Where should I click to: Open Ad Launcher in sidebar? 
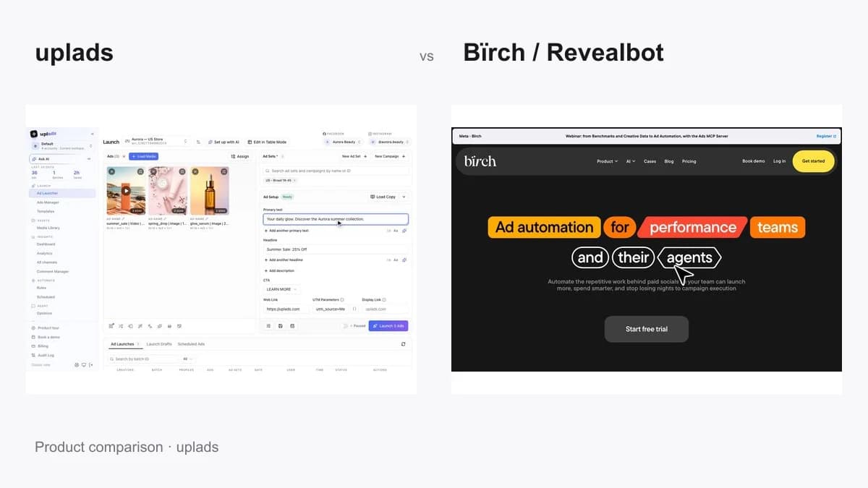pyautogui.click(x=62, y=193)
